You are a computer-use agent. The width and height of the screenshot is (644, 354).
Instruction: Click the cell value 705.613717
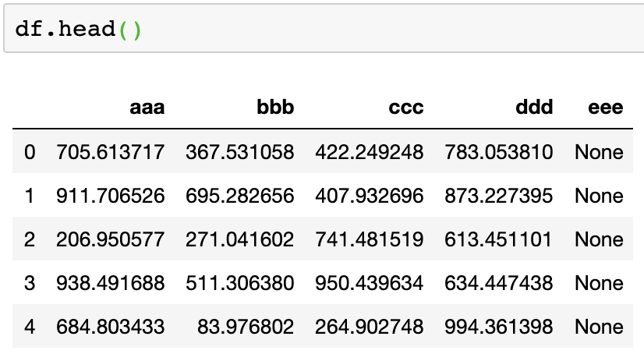(x=110, y=151)
